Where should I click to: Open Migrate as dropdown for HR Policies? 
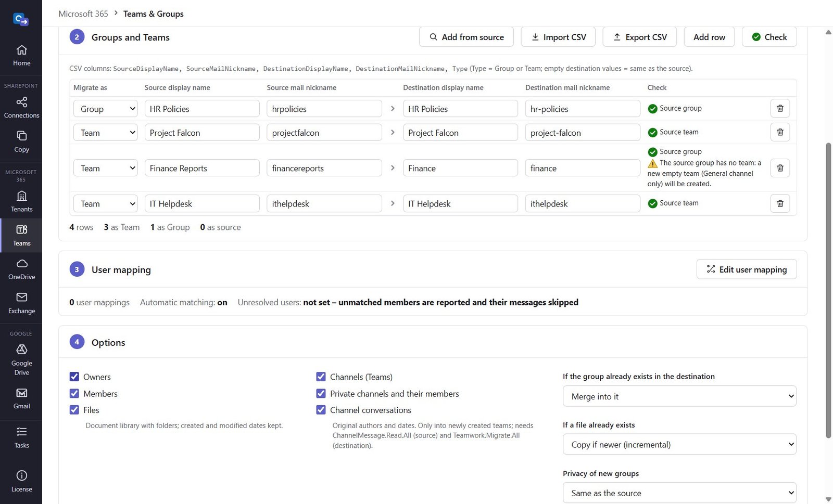click(106, 109)
